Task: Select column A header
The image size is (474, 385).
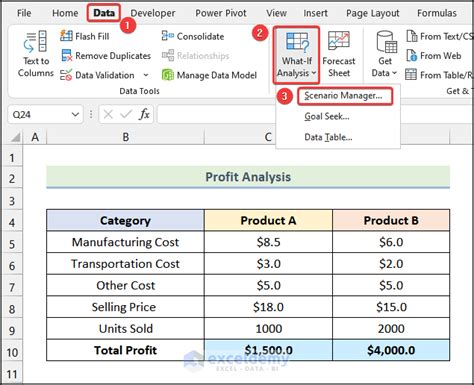Action: tap(35, 137)
